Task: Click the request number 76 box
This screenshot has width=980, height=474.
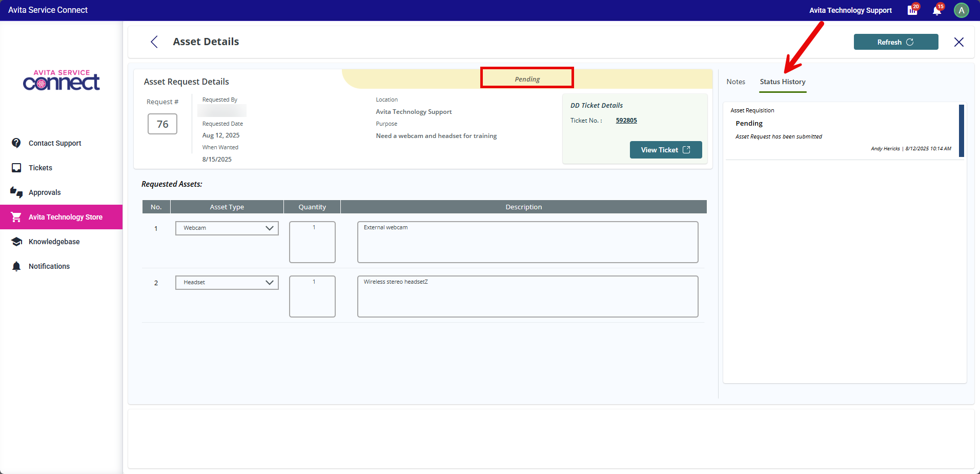Action: 162,124
